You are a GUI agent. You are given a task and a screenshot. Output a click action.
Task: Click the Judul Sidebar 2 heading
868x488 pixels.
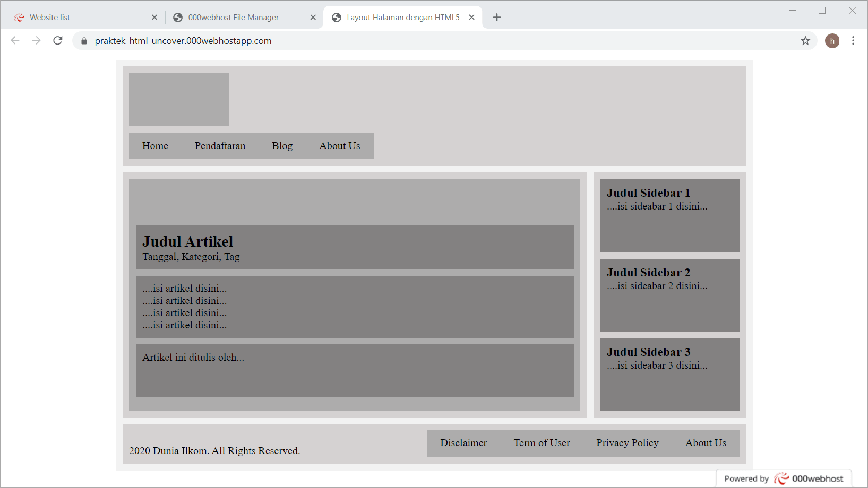click(x=649, y=273)
